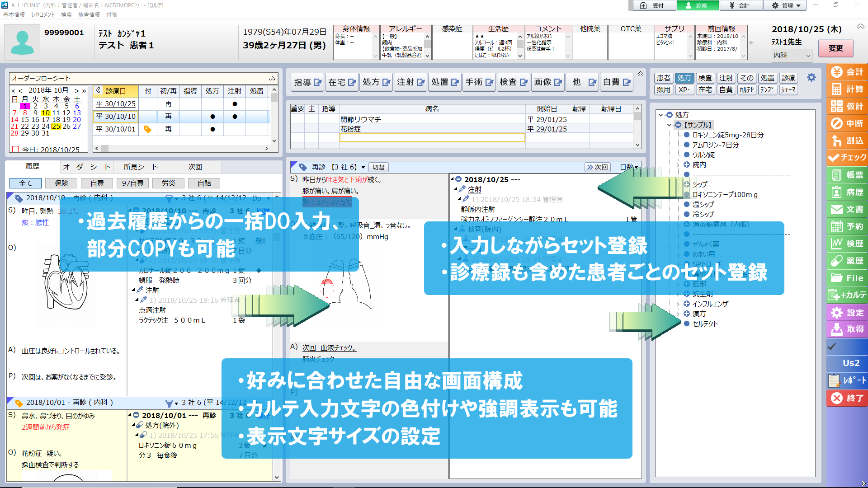Click the +カルテ add chart button
This screenshot has width=868, height=488.
click(x=847, y=296)
